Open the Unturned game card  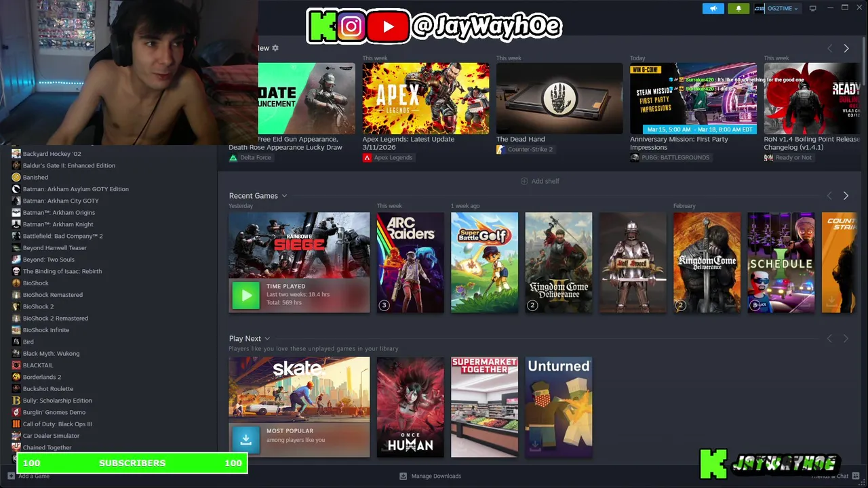[x=558, y=407]
